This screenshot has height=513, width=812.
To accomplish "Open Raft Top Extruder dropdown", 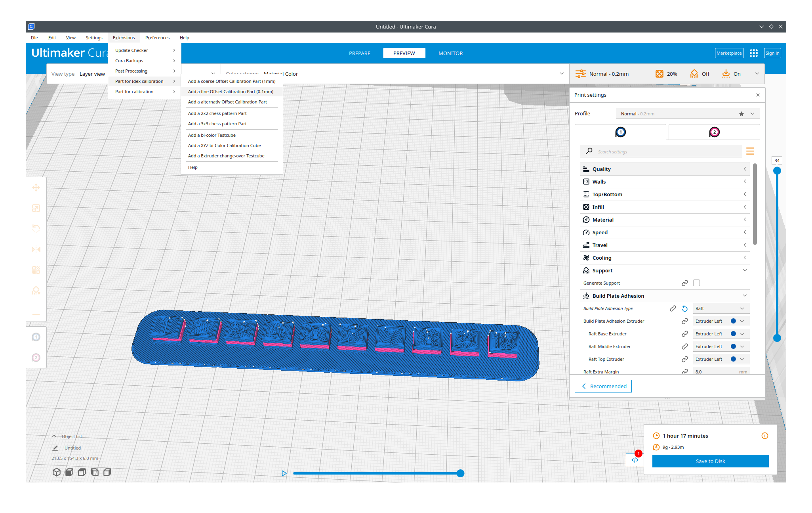I will click(x=721, y=359).
